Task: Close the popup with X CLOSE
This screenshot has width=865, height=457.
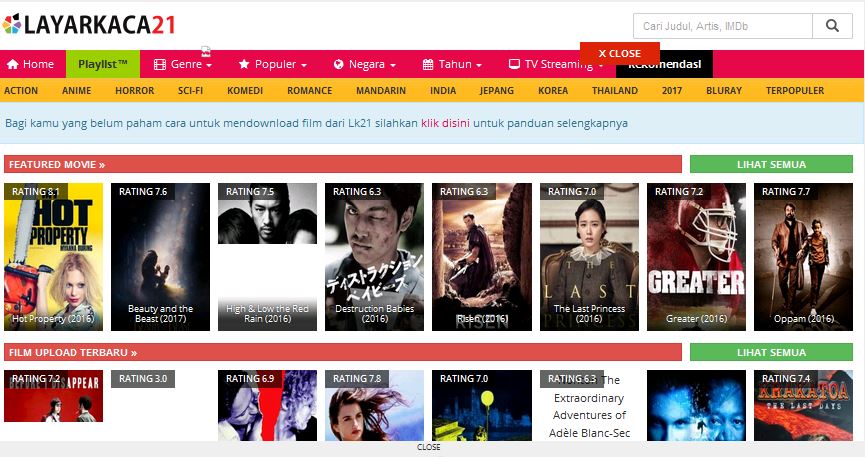Action: (620, 54)
